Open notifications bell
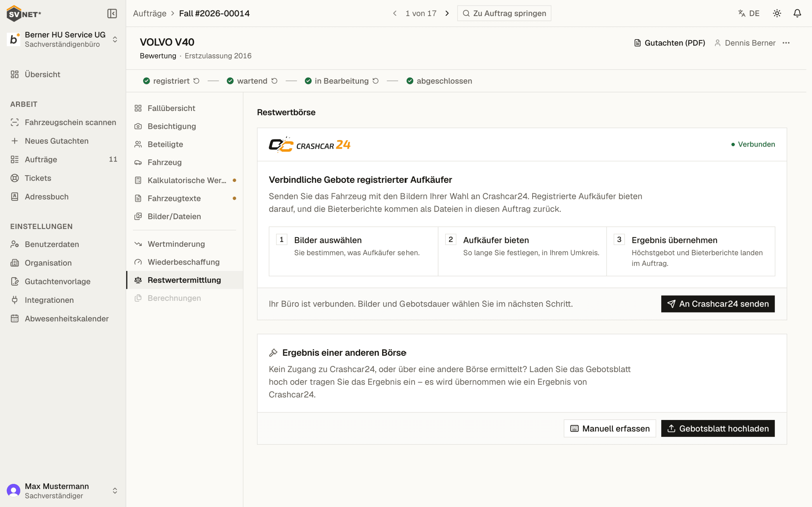The image size is (812, 507). 797,13
